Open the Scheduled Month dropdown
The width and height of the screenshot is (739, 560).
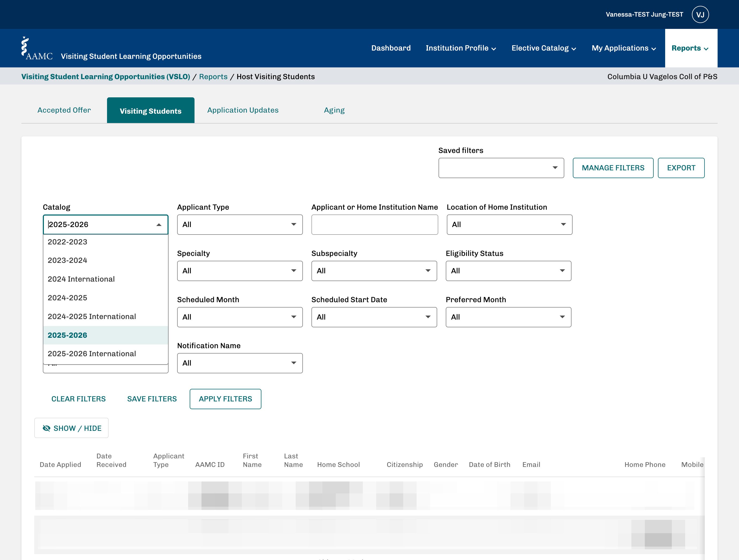tap(240, 317)
